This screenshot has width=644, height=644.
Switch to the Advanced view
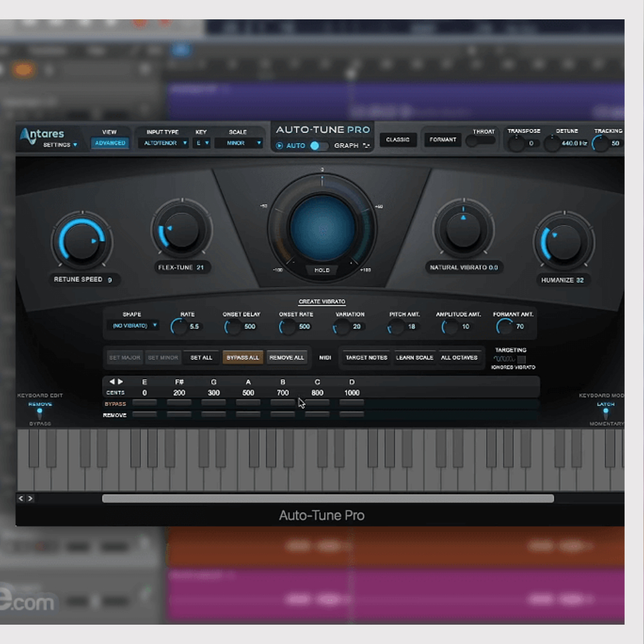click(x=110, y=143)
